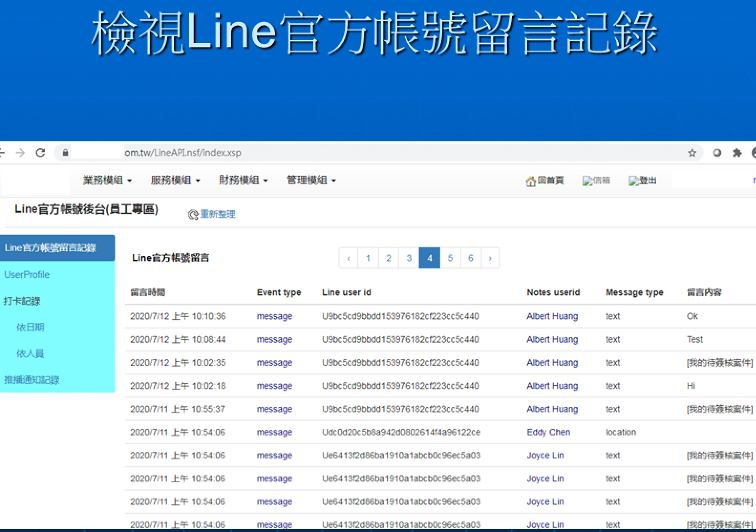Click the padlock site info icon
The height and width of the screenshot is (532, 756).
65,153
